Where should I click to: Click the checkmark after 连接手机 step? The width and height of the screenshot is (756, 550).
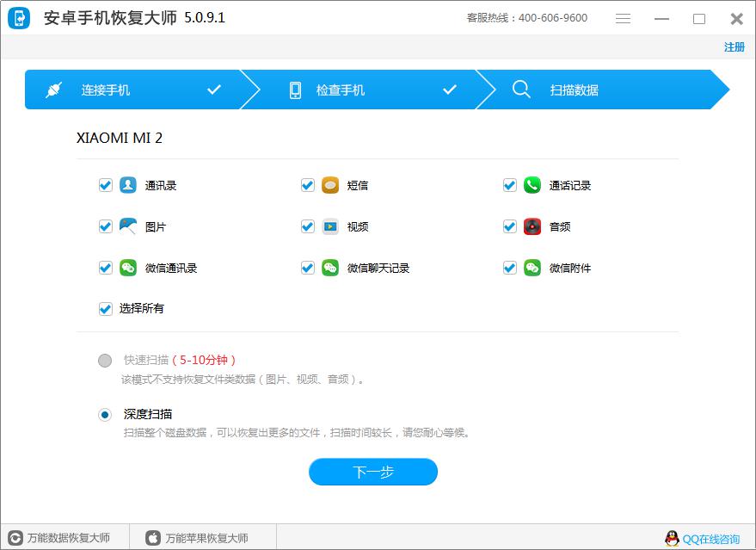[214, 90]
